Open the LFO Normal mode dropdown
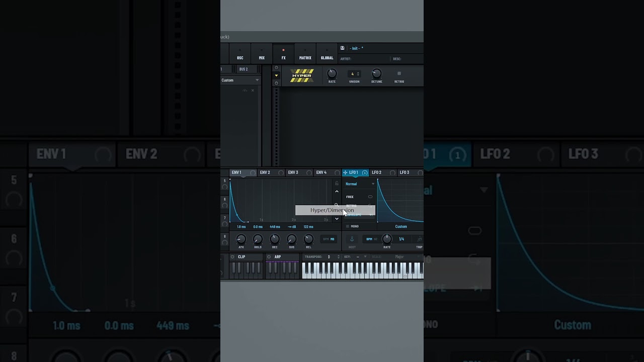This screenshot has height=362, width=644. [360, 184]
